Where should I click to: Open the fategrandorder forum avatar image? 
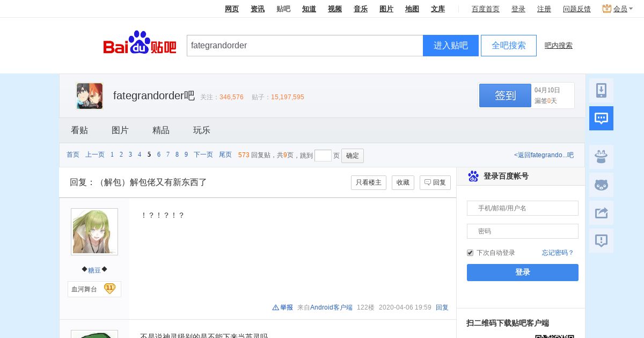pos(90,96)
